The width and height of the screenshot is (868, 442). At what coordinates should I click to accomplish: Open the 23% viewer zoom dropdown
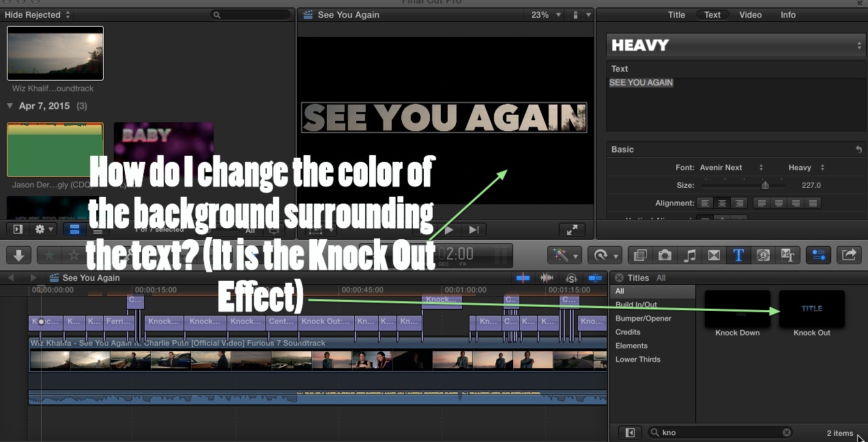coord(545,14)
